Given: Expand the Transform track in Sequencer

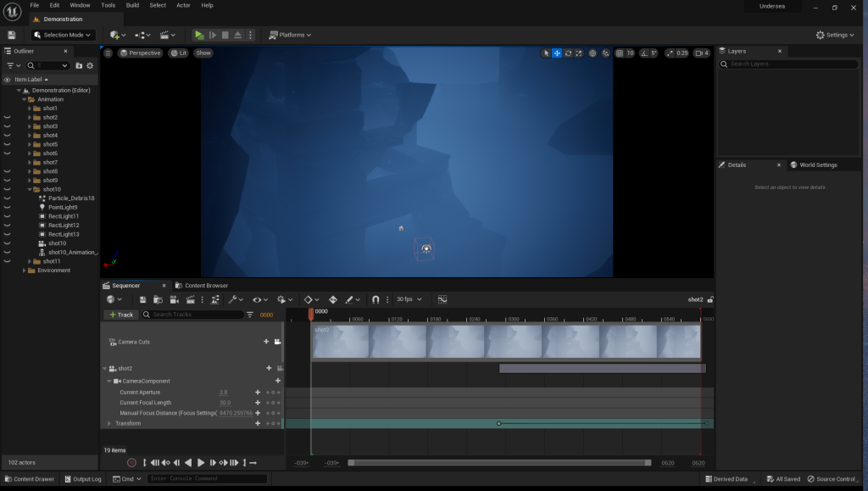Looking at the screenshot, I should pos(108,423).
